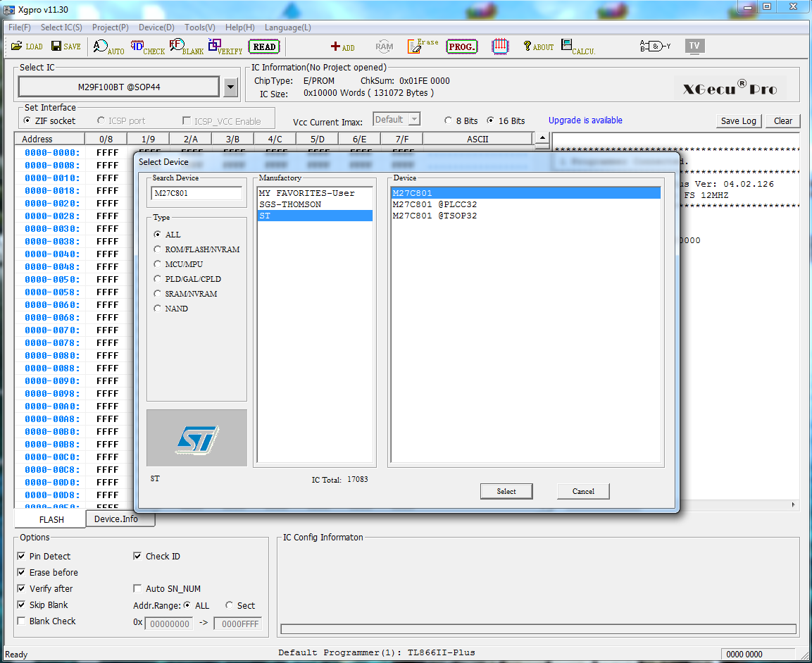Click the M29F100BT @SOP44 chip button
The image size is (812, 663).
119,87
